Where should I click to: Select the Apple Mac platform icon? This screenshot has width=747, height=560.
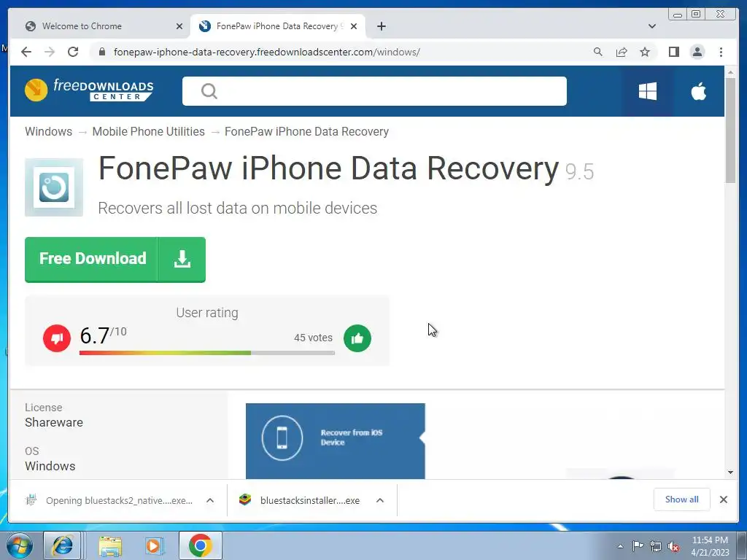(x=698, y=91)
